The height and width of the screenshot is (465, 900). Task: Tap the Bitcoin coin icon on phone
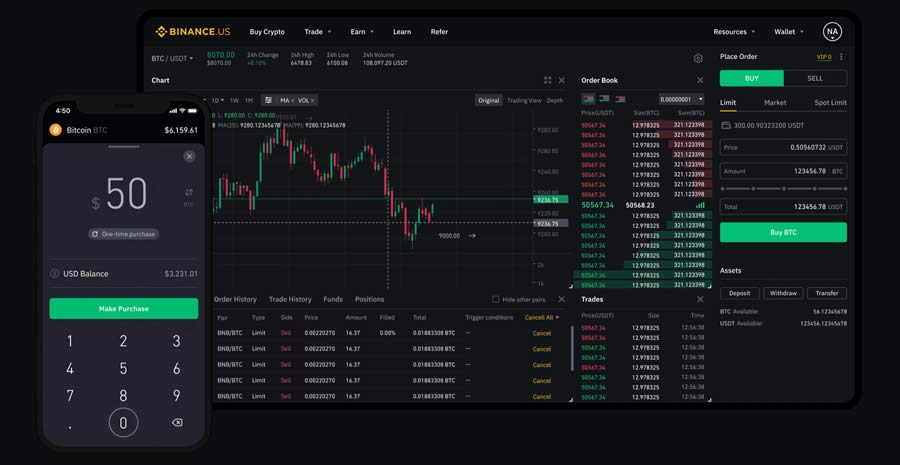point(56,130)
